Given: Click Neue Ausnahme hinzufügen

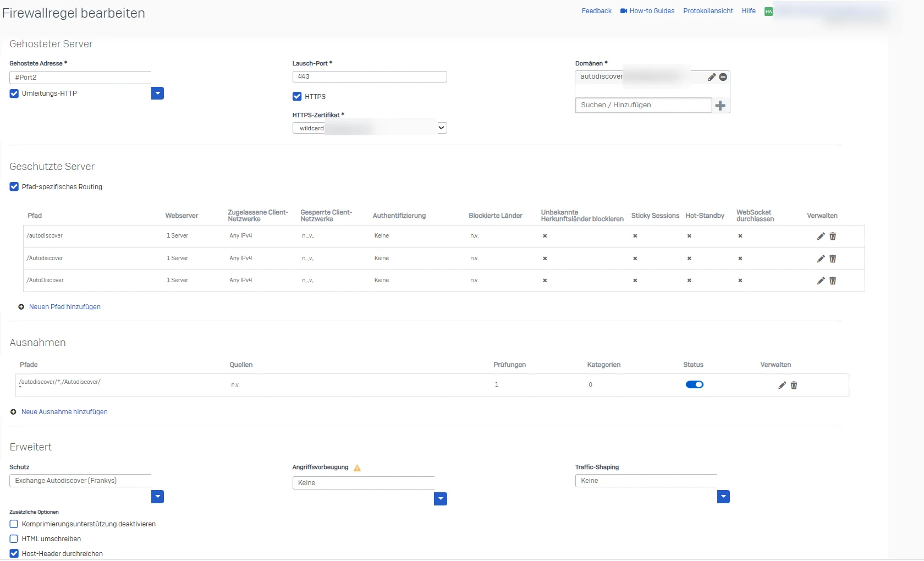Looking at the screenshot, I should [64, 412].
